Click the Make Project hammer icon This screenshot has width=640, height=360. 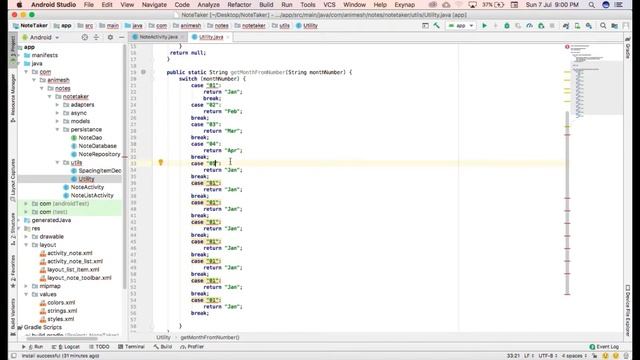(436, 26)
